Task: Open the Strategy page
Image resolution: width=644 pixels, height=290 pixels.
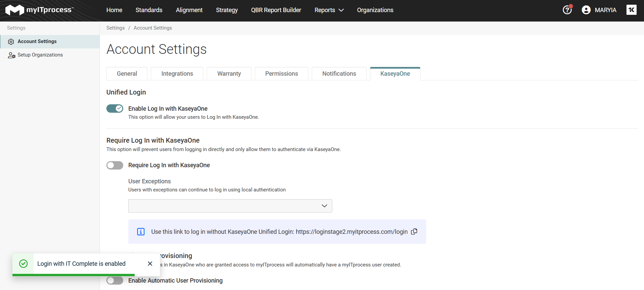Action: pyautogui.click(x=227, y=10)
